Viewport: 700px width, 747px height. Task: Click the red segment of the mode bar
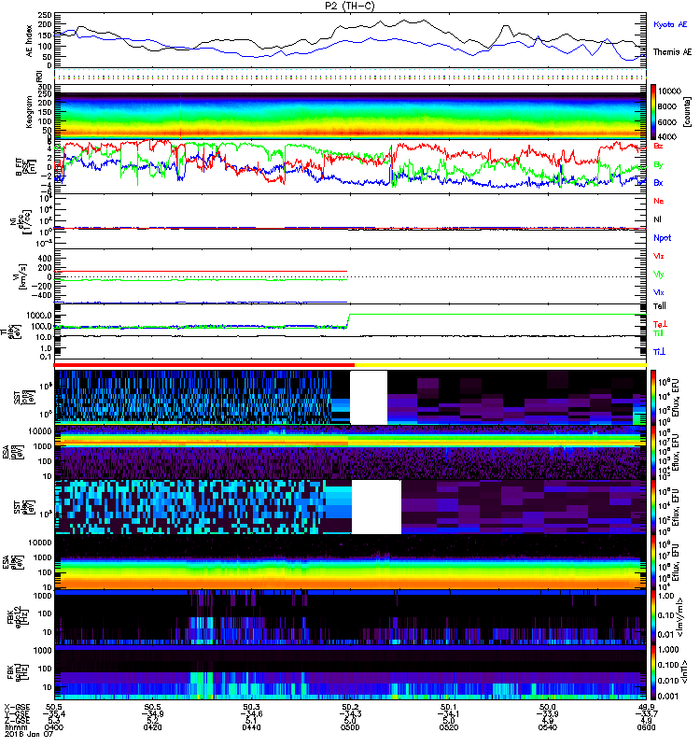point(203,365)
